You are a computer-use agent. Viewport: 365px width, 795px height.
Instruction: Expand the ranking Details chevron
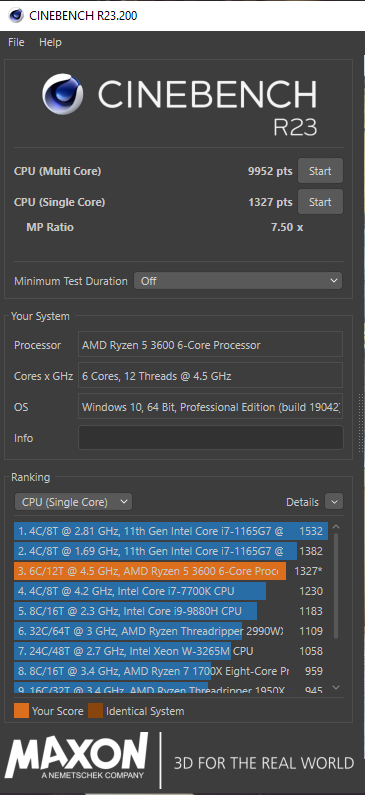(334, 502)
